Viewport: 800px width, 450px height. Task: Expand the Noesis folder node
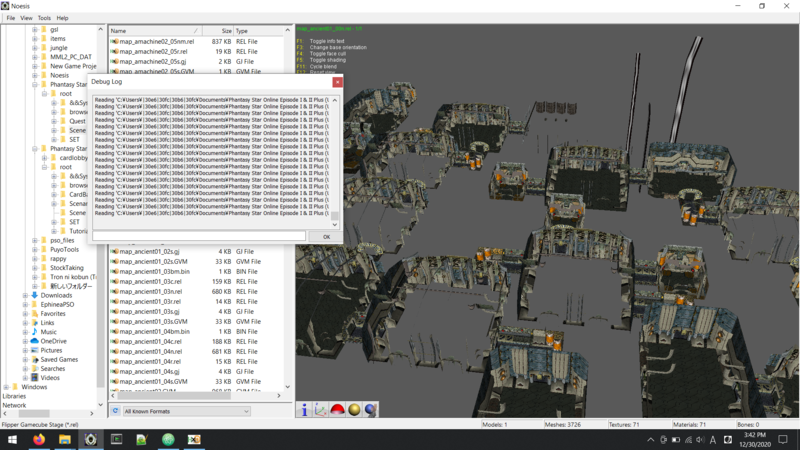click(35, 76)
